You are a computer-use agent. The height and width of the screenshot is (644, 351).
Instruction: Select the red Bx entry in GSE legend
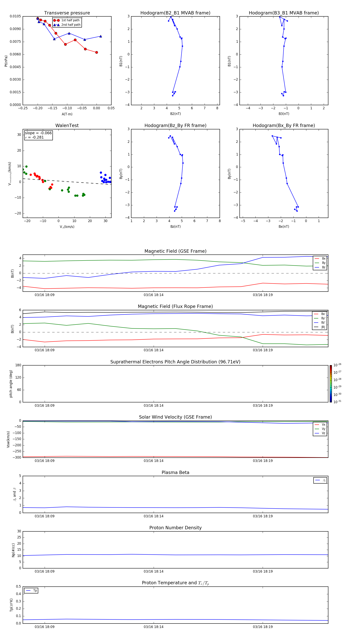(320, 259)
